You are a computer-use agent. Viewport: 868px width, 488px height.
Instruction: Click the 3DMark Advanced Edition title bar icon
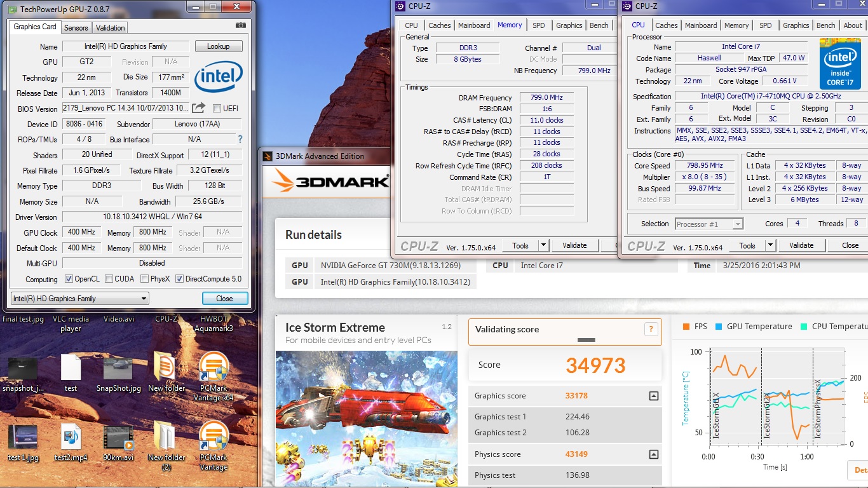267,156
